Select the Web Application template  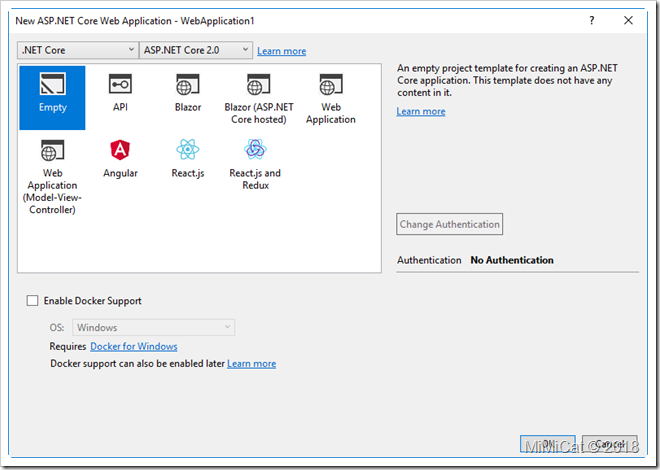pos(331,98)
